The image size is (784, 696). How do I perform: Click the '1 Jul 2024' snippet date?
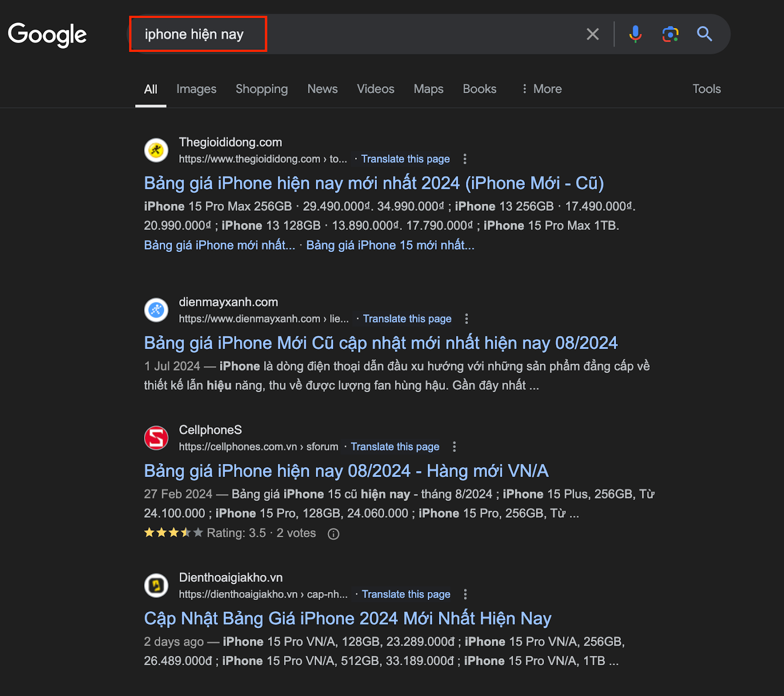point(172,366)
